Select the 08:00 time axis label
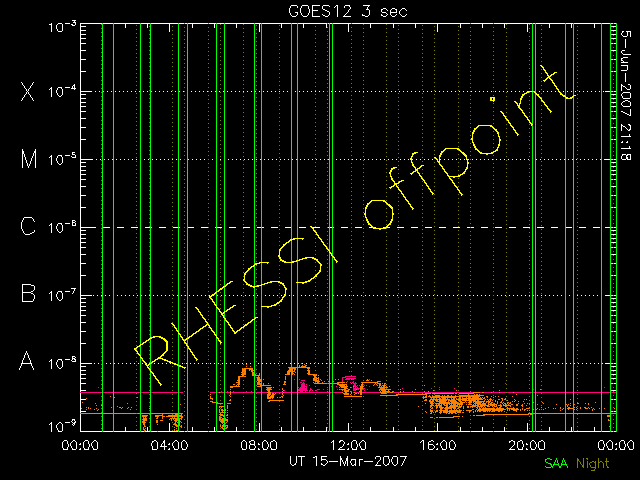 click(259, 445)
